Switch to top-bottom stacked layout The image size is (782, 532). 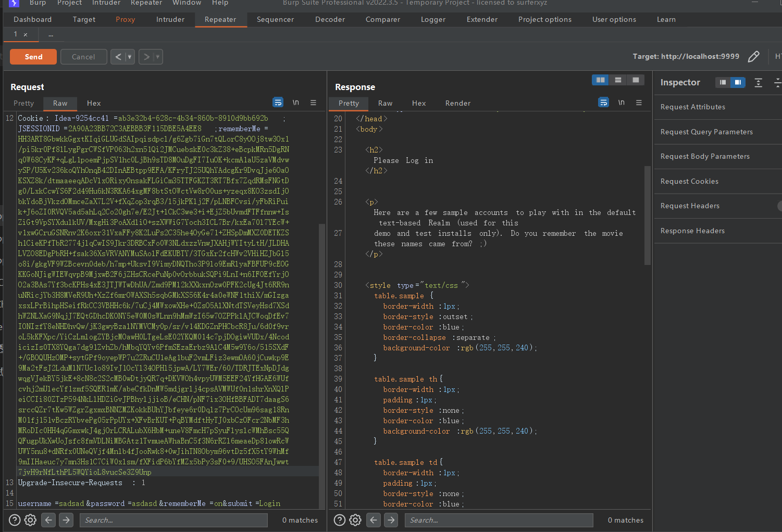(x=618, y=80)
